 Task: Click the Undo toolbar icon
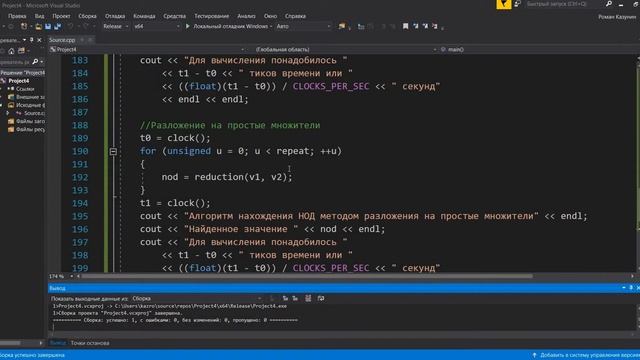pyautogui.click(x=71, y=26)
